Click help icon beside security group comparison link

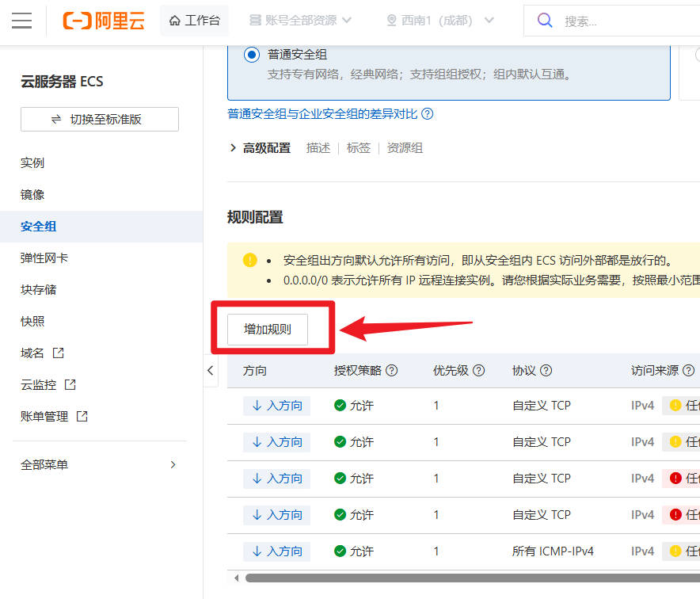coord(428,114)
